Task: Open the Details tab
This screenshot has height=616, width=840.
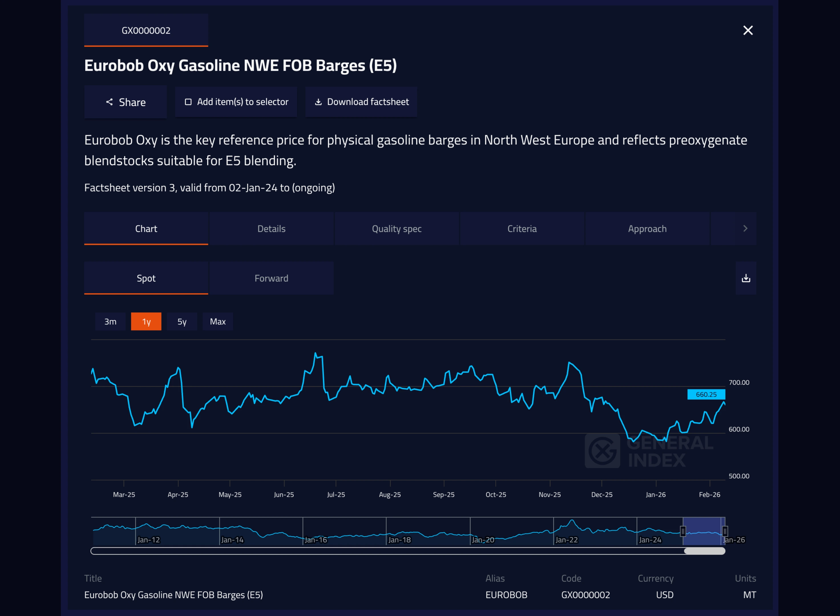Action: [x=272, y=229]
